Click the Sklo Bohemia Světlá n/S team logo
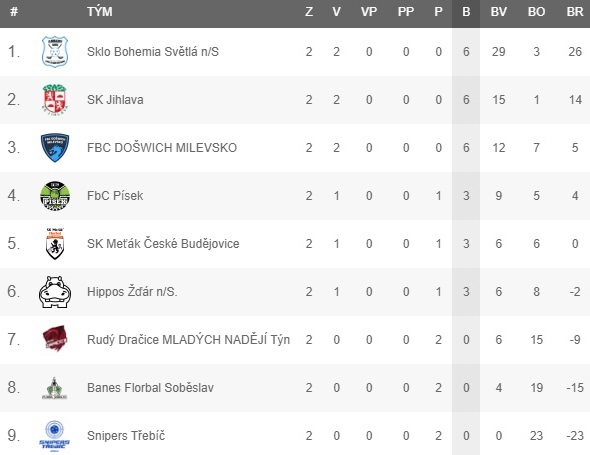The image size is (590, 455). pos(55,52)
